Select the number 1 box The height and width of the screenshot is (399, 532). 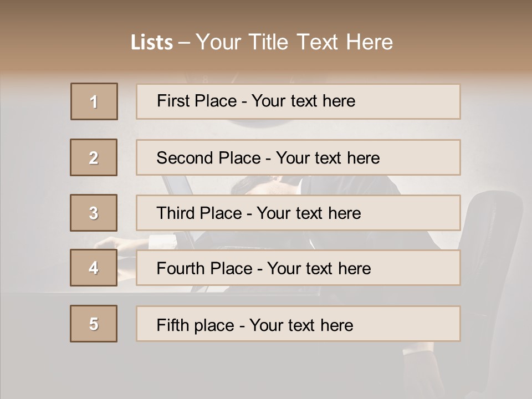pyautogui.click(x=94, y=101)
